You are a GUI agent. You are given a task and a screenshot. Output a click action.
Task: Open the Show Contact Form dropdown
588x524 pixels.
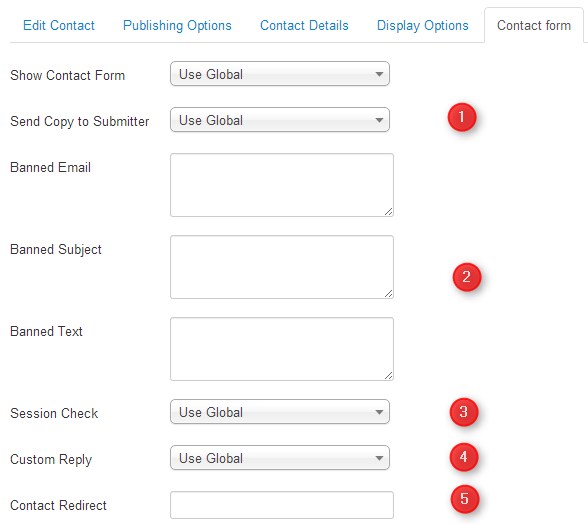pyautogui.click(x=280, y=74)
